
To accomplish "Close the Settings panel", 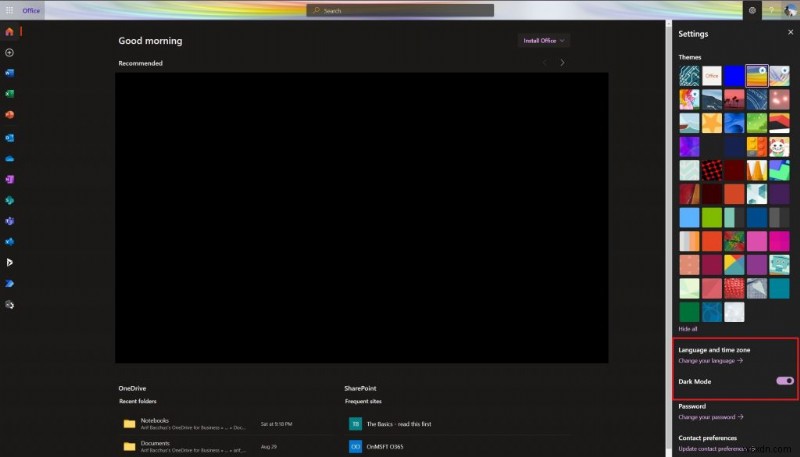I will pos(790,33).
